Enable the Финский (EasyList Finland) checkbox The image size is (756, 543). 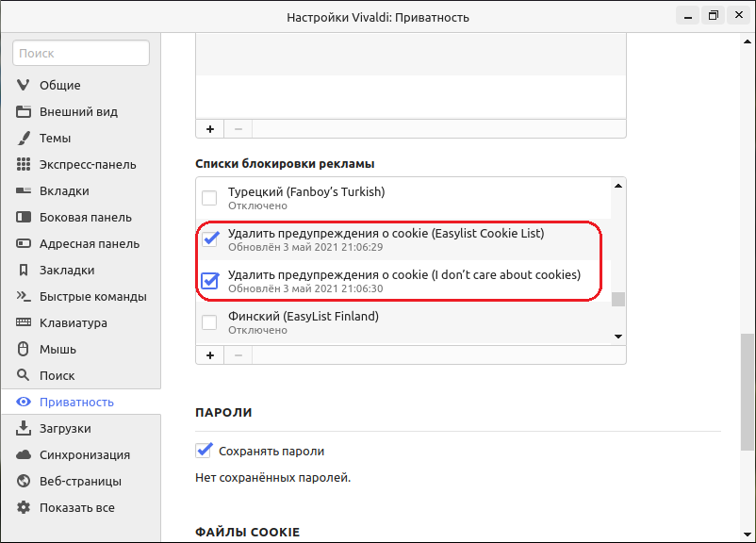(x=209, y=322)
